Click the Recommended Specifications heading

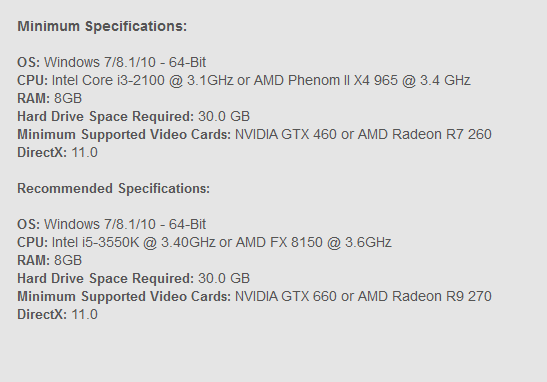(114, 188)
